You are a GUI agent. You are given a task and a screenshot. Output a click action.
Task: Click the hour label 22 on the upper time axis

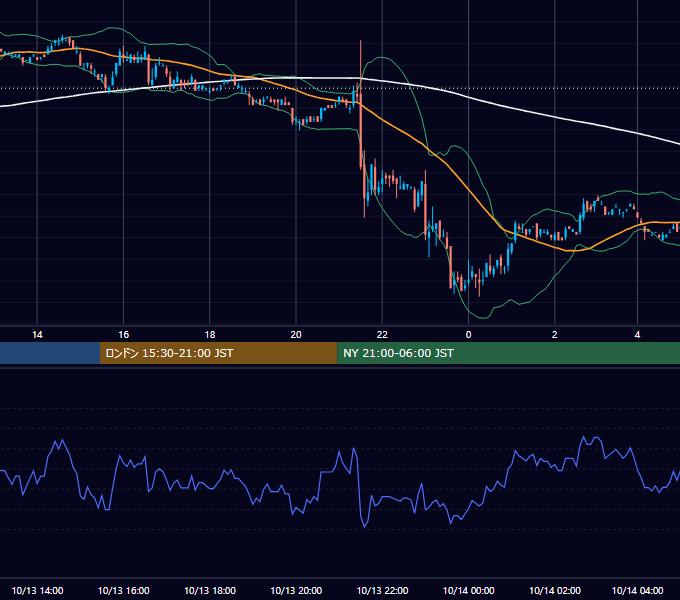(382, 334)
